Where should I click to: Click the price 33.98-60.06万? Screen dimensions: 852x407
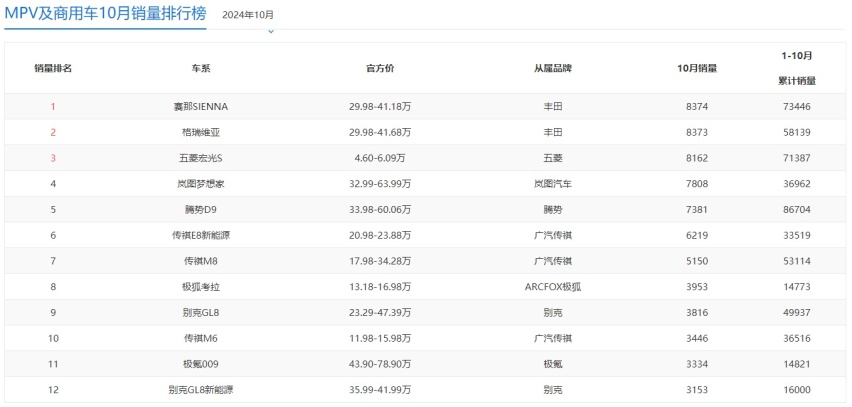(380, 210)
